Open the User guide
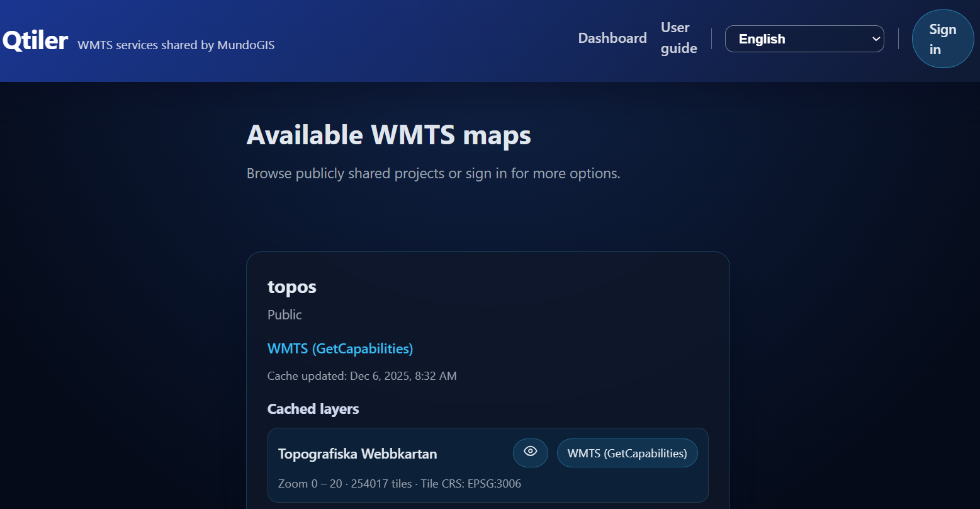This screenshot has width=980, height=509. [x=679, y=38]
